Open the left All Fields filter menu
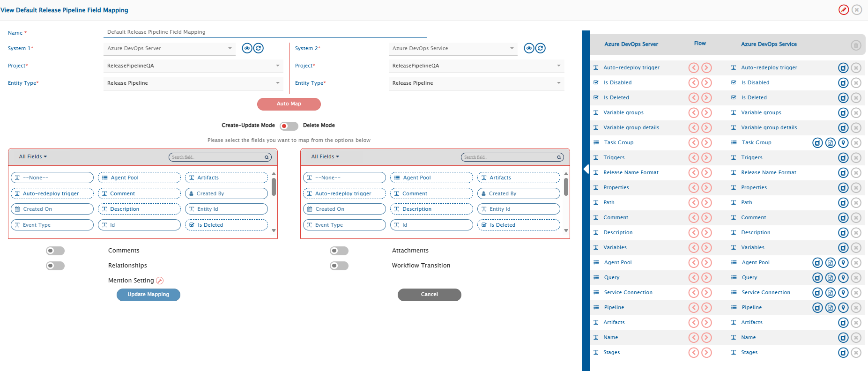The height and width of the screenshot is (371, 868). pyautogui.click(x=33, y=156)
